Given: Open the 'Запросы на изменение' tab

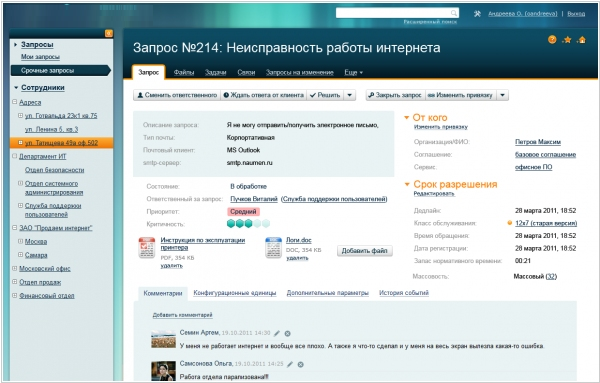Looking at the screenshot, I should click(300, 72).
